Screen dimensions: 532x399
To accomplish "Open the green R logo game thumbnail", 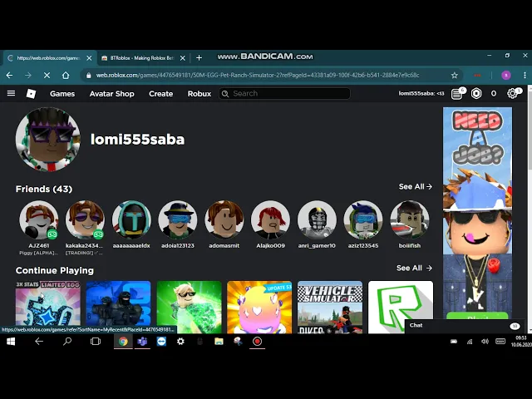I will [401, 307].
